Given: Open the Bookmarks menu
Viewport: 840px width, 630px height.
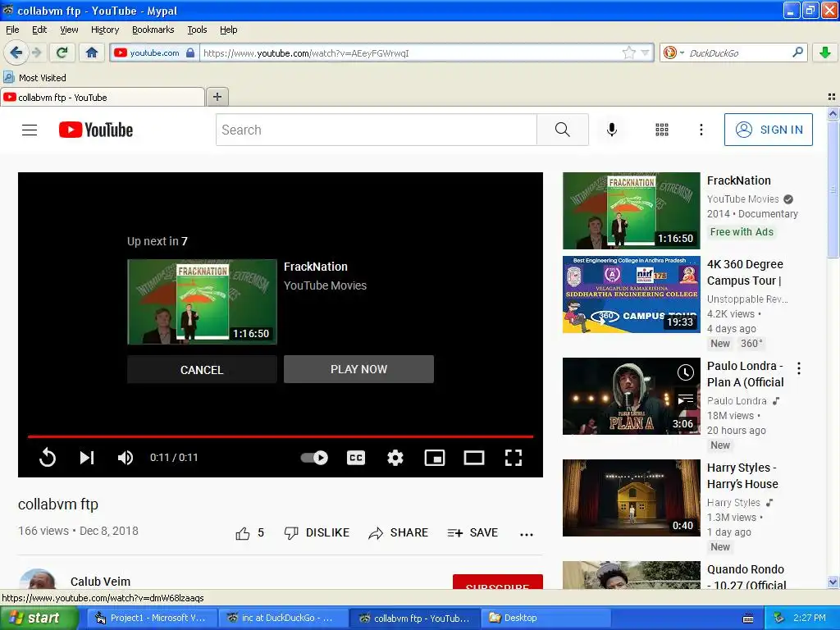Looking at the screenshot, I should pyautogui.click(x=153, y=30).
